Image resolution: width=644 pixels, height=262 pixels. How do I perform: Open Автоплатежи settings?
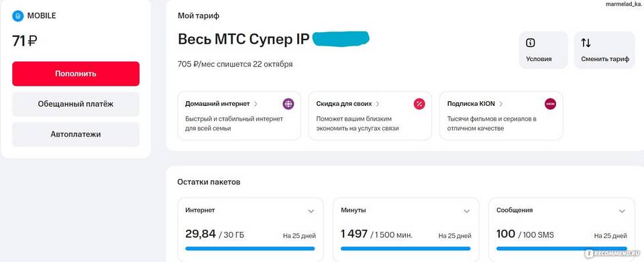(76, 134)
